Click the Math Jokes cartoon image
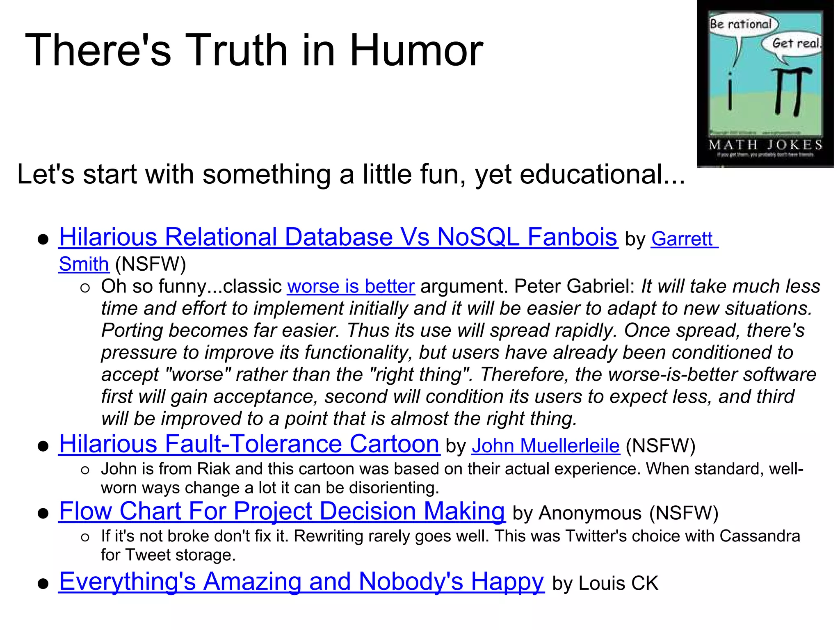The image size is (840, 630). pyautogui.click(x=765, y=84)
